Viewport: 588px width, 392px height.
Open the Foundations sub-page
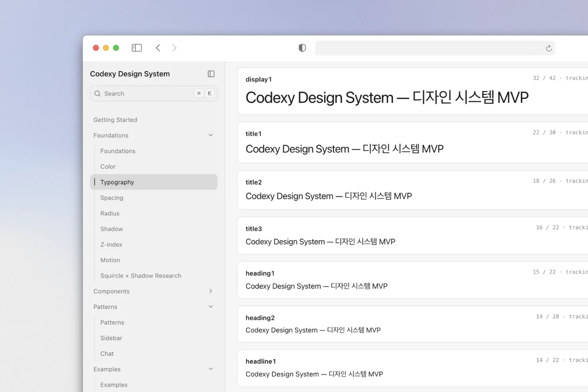pyautogui.click(x=118, y=151)
